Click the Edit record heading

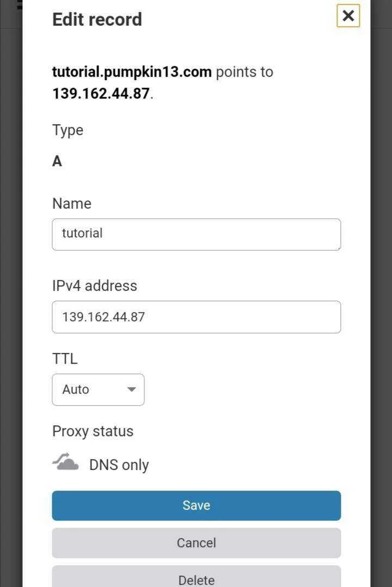97,20
